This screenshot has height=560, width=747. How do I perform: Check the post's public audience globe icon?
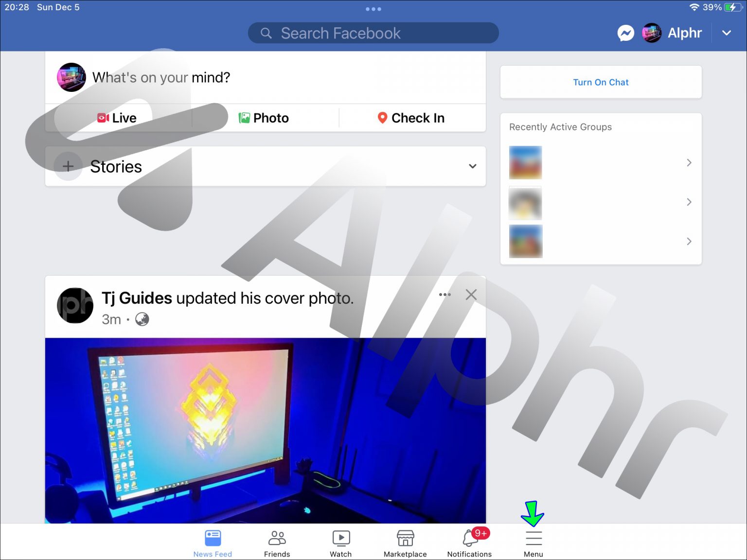pos(142,319)
